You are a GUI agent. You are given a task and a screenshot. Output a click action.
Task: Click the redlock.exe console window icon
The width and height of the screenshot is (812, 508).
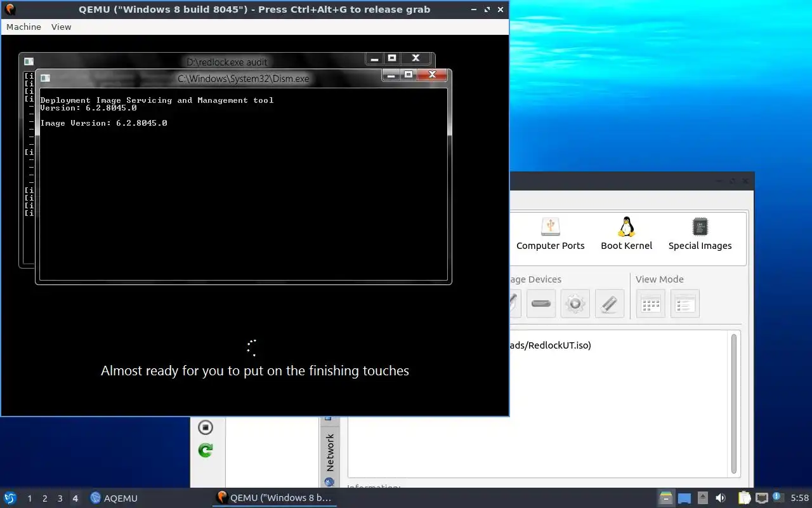click(29, 62)
